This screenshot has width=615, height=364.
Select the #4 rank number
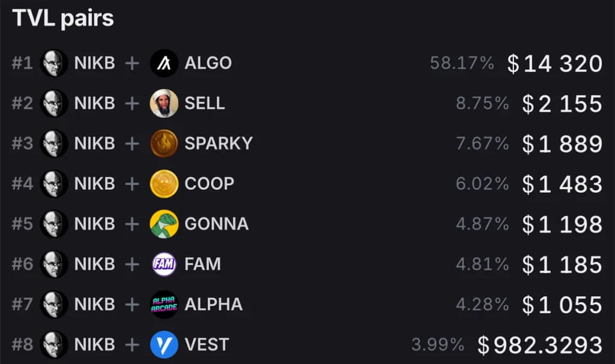coord(22,184)
